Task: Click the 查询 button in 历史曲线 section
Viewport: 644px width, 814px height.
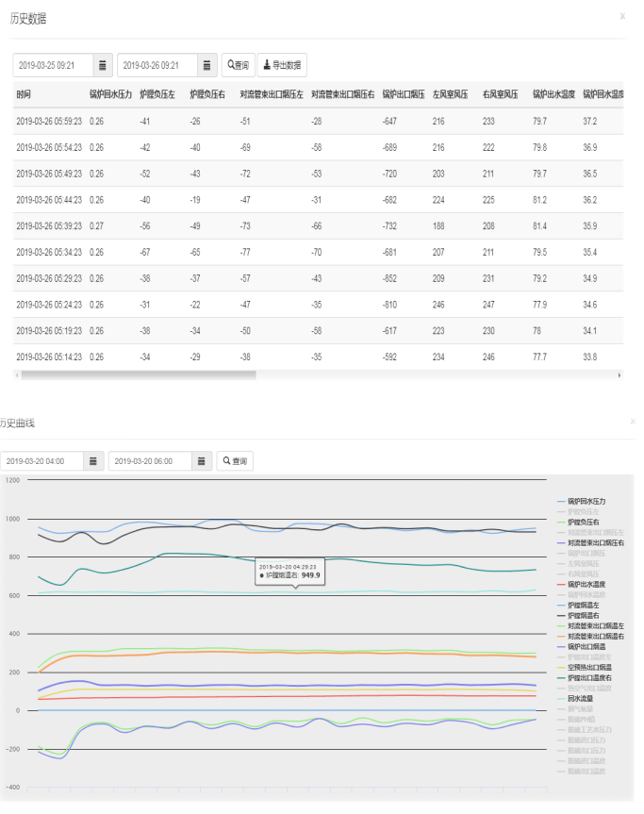Action: (235, 461)
